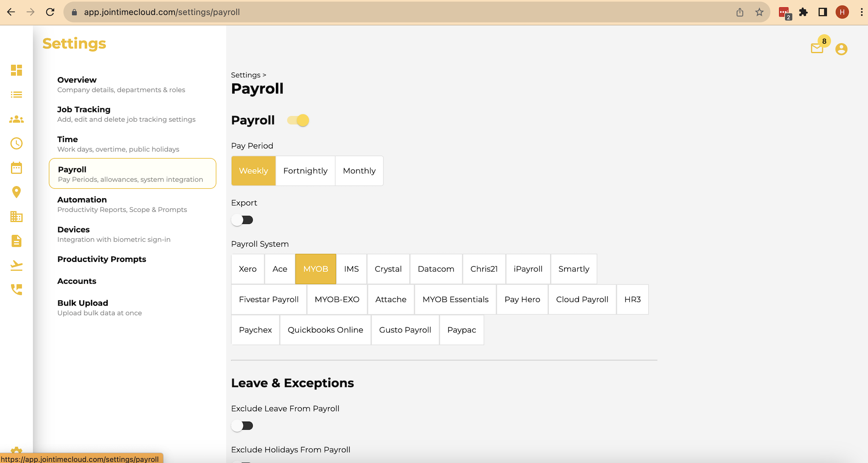Open the documents report icon

pos(16,241)
